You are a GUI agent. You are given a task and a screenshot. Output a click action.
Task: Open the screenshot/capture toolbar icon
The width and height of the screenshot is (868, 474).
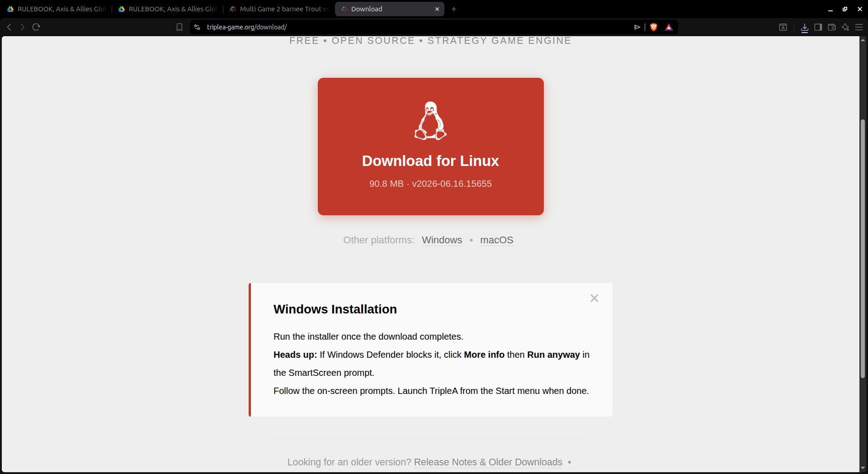(783, 27)
